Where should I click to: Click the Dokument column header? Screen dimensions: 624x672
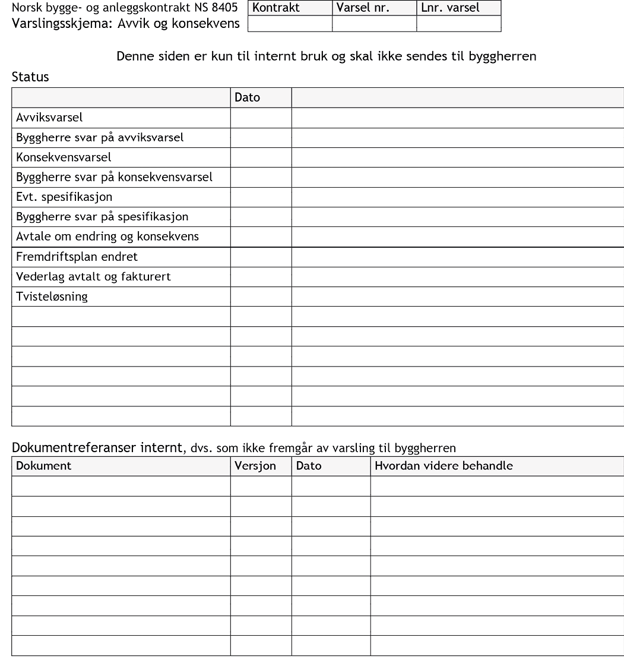[x=44, y=466]
